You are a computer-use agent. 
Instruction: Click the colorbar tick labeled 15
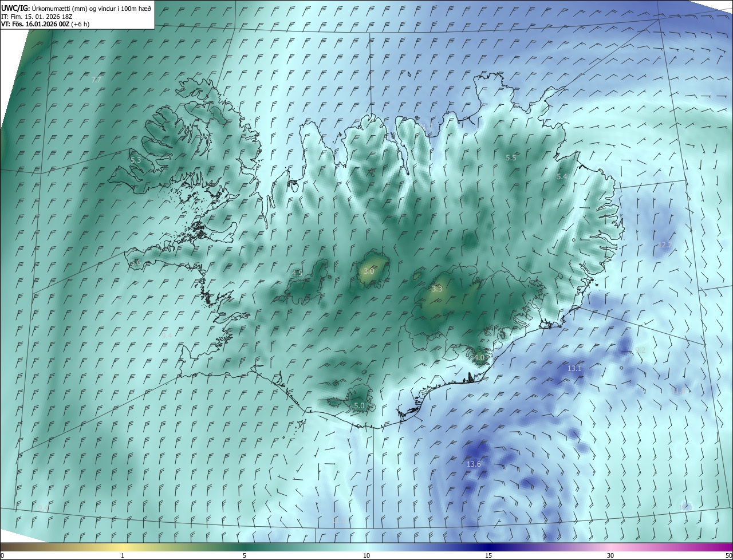pos(488,555)
